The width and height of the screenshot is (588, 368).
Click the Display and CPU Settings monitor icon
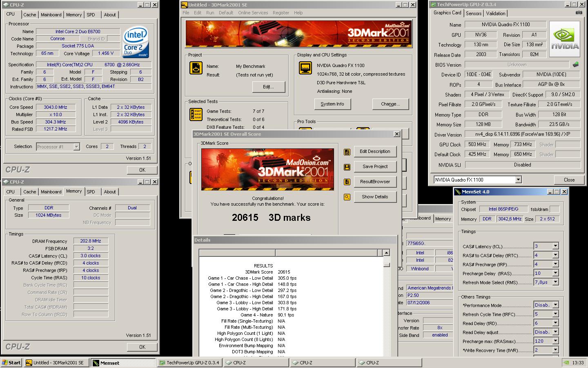(305, 68)
